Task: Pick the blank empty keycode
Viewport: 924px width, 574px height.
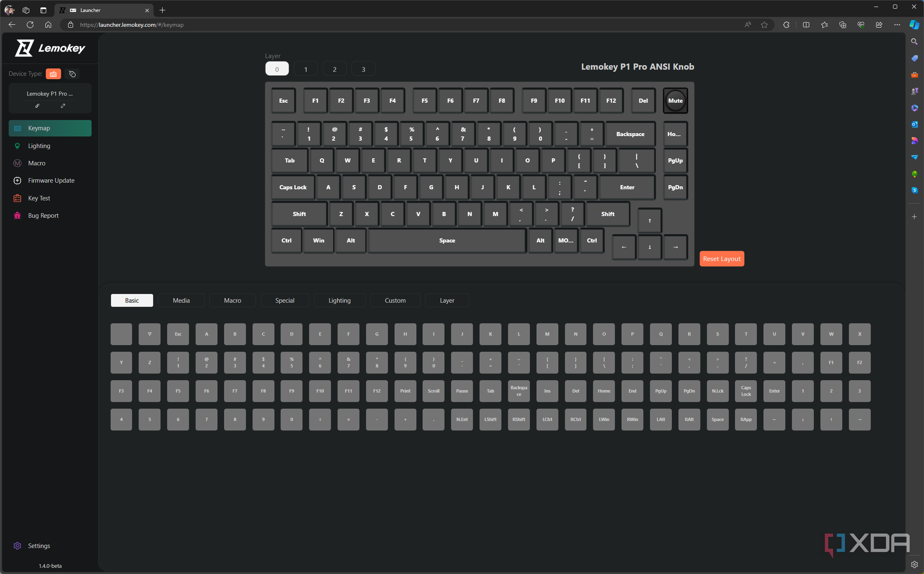Action: 121,334
